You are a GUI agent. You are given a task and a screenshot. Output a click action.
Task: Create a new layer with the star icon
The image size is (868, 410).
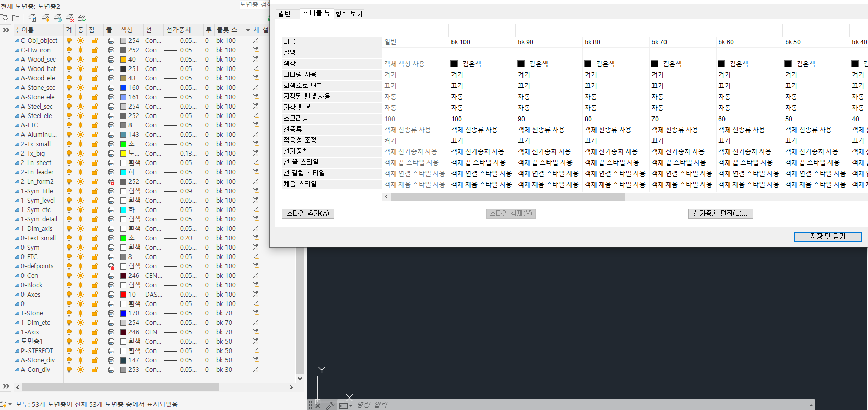(x=45, y=18)
